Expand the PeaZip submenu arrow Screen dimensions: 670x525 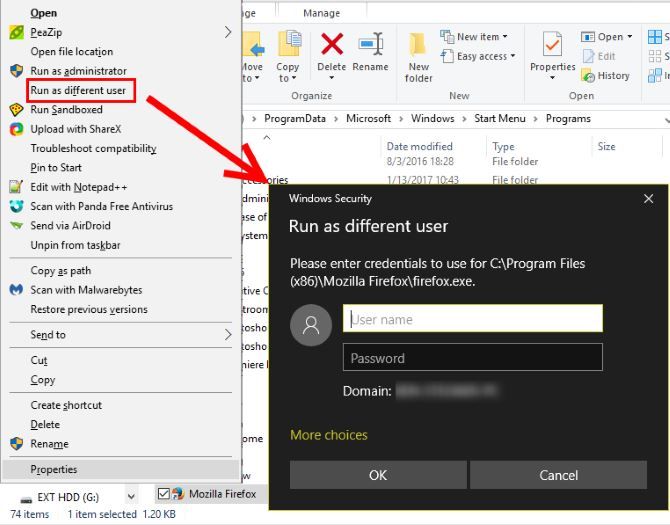pyautogui.click(x=228, y=33)
